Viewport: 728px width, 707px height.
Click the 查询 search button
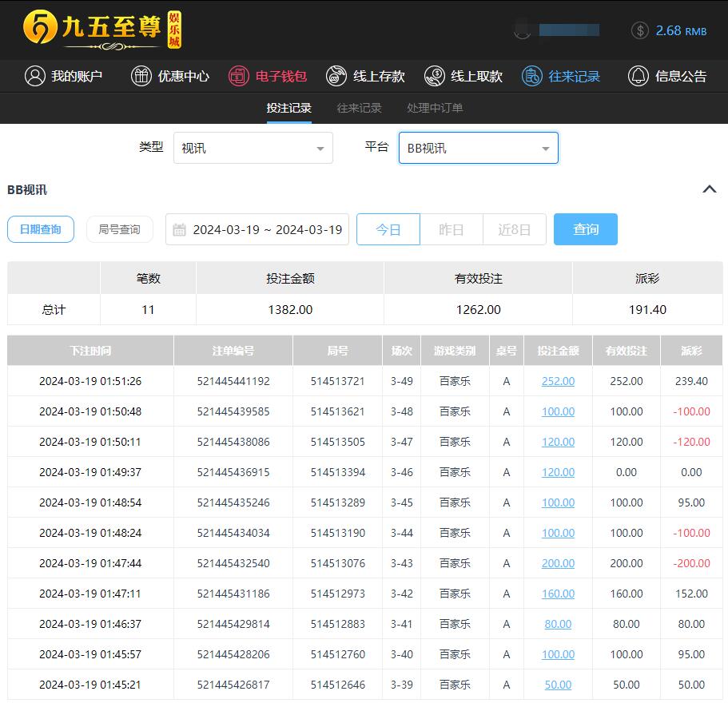coord(586,229)
